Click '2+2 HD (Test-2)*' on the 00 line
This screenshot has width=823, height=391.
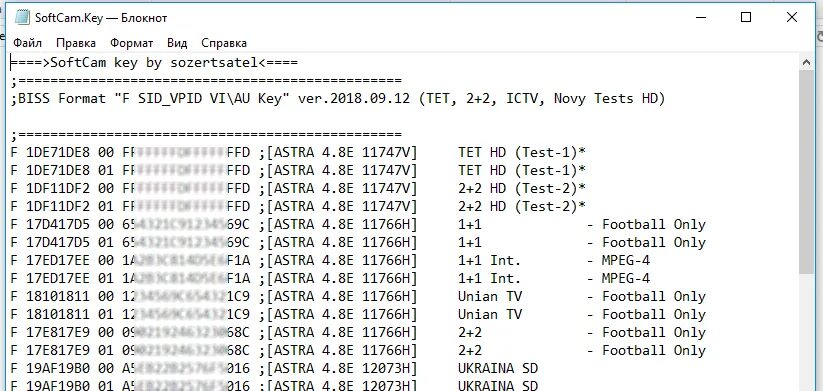pos(522,188)
